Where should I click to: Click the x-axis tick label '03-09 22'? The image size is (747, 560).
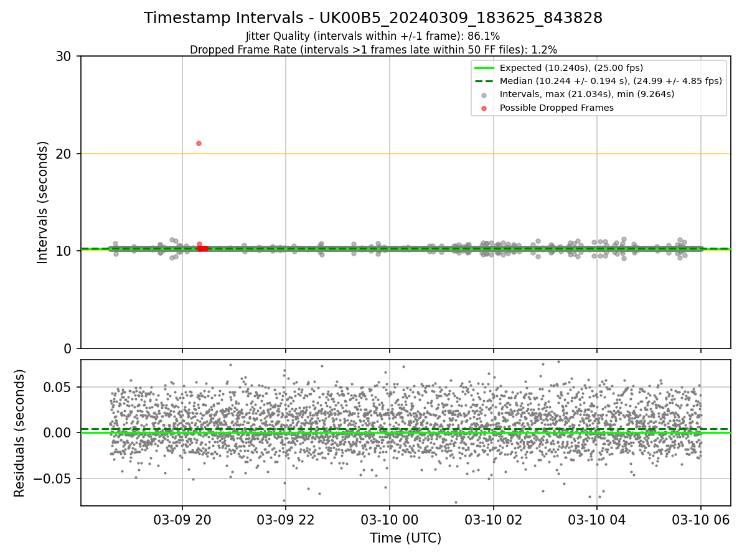pyautogui.click(x=286, y=519)
